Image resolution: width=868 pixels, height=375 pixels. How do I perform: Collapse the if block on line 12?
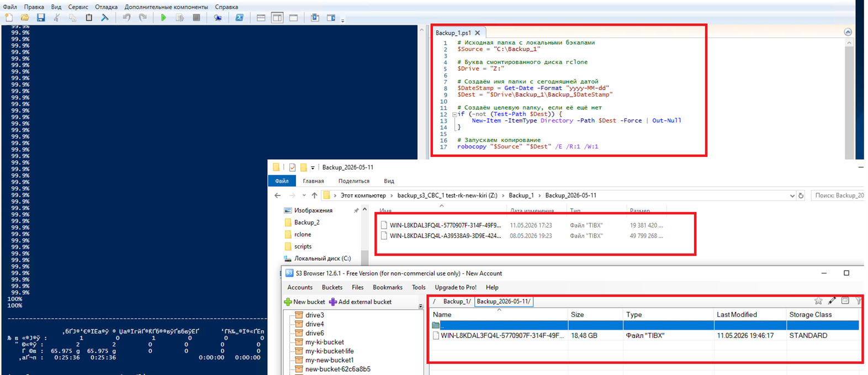click(454, 114)
